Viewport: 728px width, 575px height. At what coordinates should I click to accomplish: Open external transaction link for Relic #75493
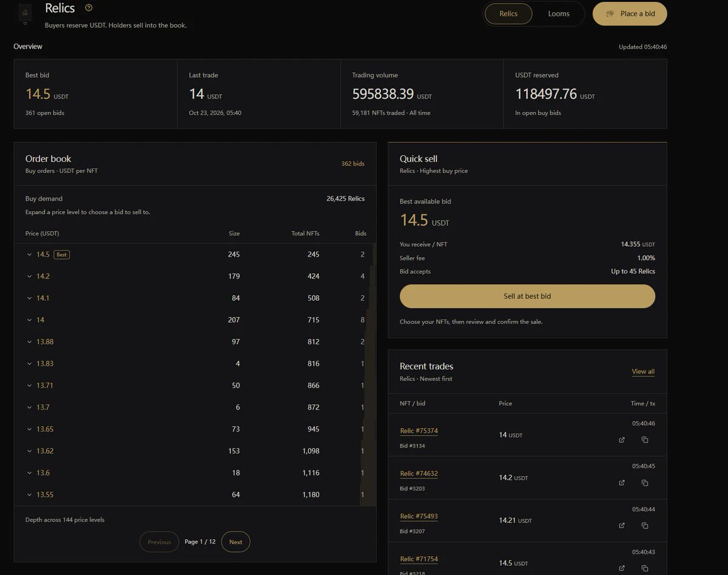(x=622, y=525)
